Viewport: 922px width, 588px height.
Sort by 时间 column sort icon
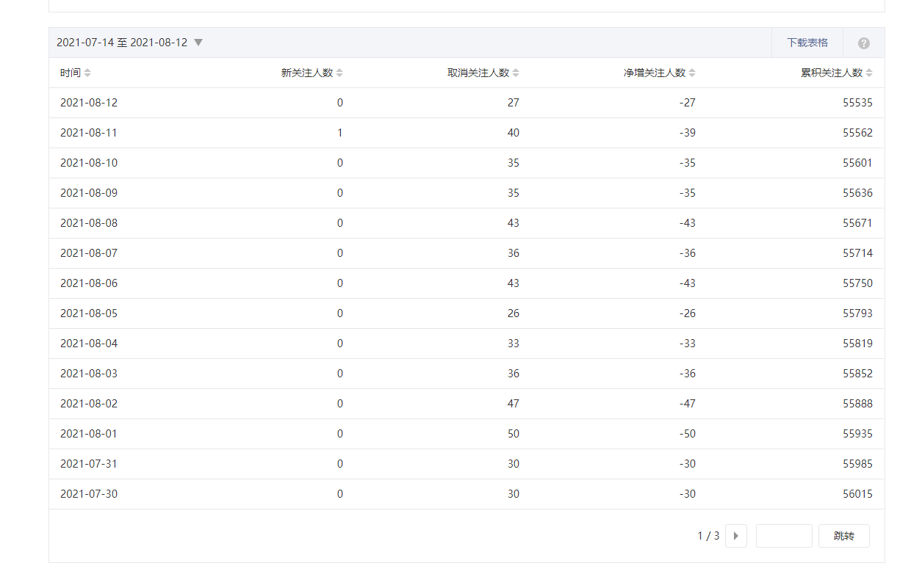pyautogui.click(x=88, y=73)
